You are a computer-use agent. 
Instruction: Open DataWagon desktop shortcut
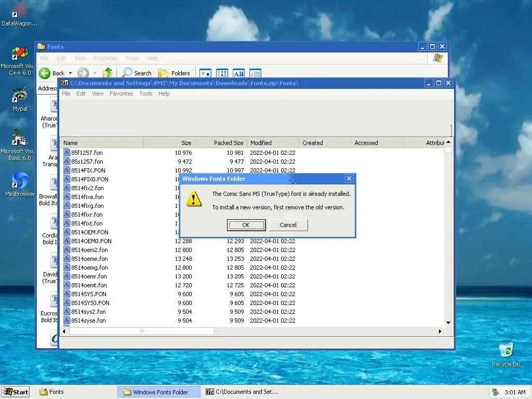(x=19, y=15)
